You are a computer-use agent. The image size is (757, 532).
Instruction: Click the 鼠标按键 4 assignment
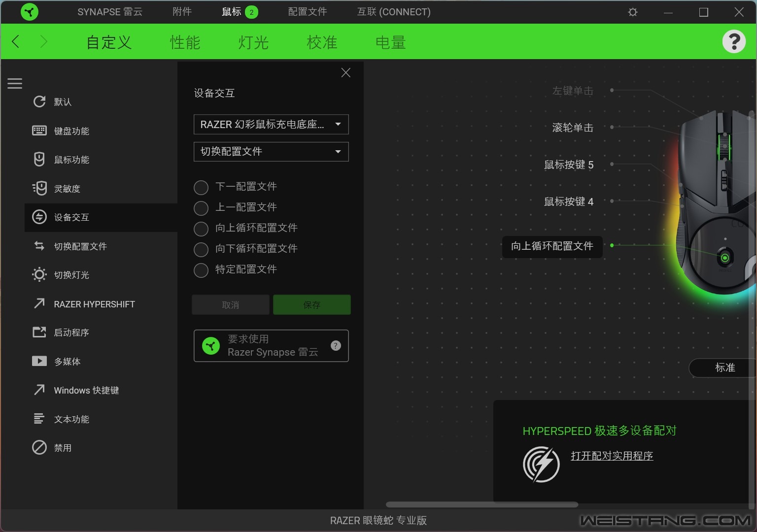point(569,201)
